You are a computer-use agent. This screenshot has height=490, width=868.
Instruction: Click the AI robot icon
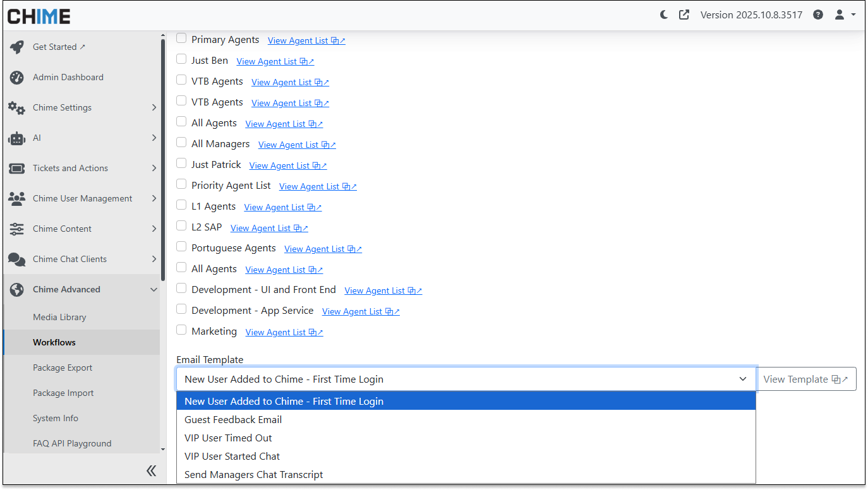click(17, 138)
